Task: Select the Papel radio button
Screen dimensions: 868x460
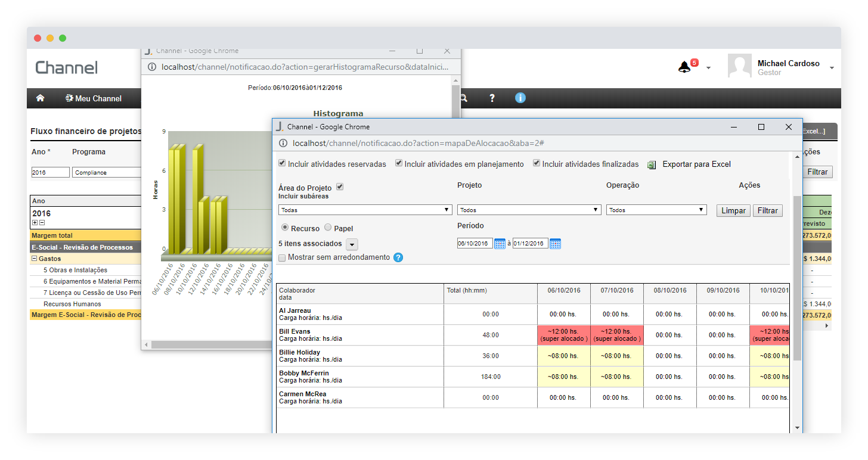Action: [x=328, y=228]
